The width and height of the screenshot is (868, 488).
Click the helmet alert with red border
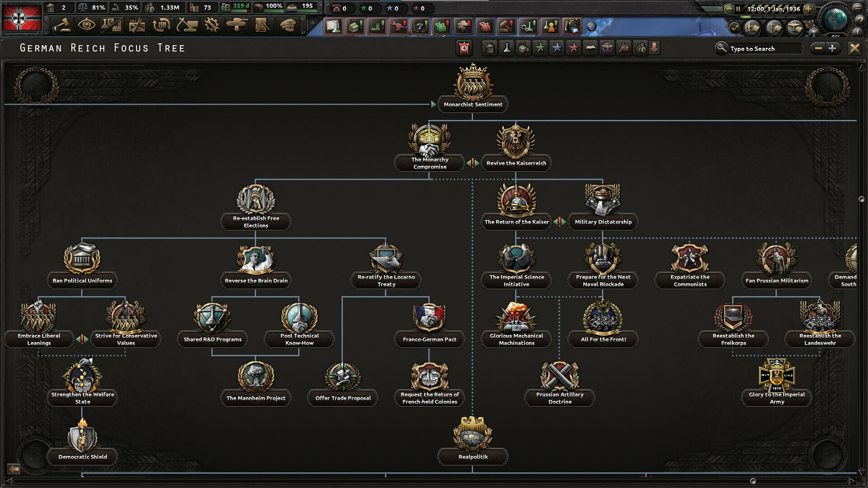(x=572, y=26)
